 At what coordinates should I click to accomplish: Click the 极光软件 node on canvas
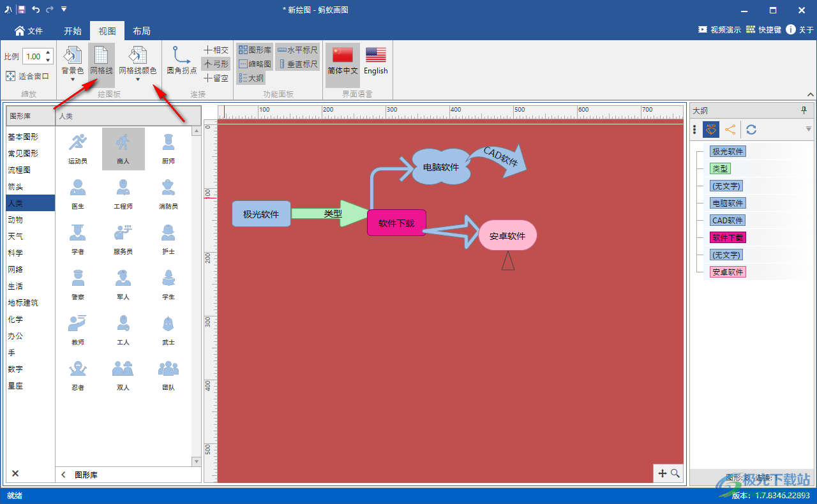pos(261,214)
